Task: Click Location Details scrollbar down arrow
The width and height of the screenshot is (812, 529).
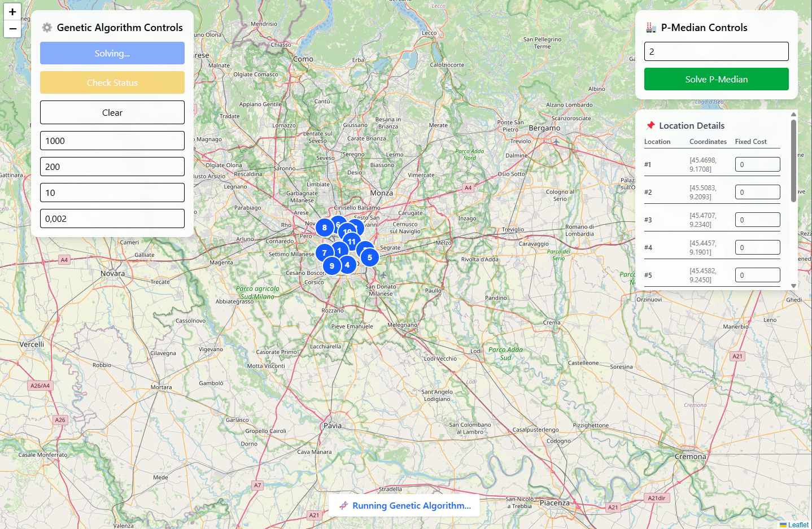Action: coord(793,286)
